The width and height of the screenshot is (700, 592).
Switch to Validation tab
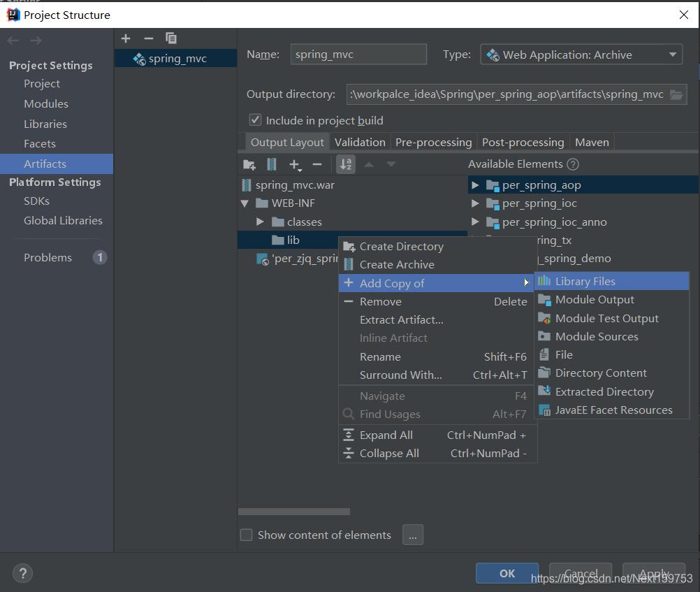(x=360, y=142)
